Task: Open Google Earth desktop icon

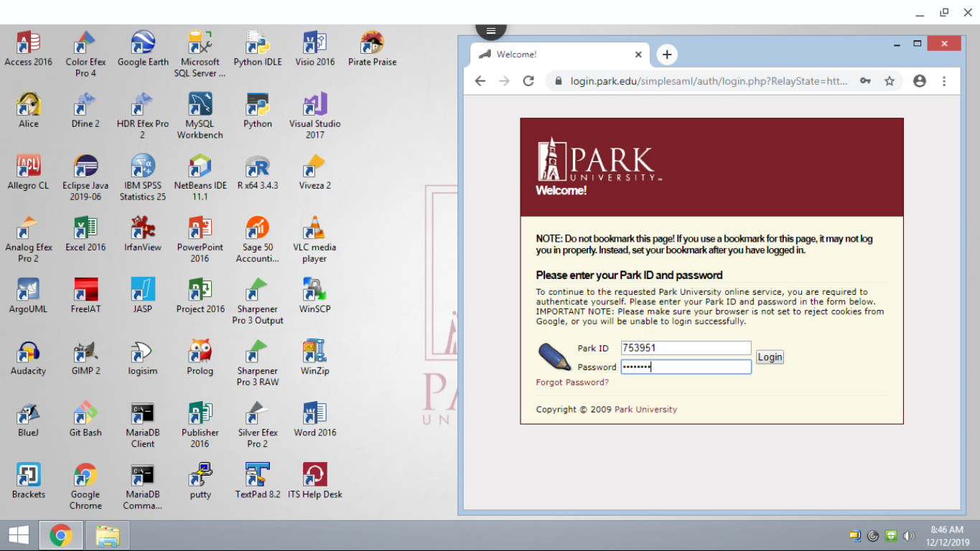Action: pyautogui.click(x=143, y=49)
